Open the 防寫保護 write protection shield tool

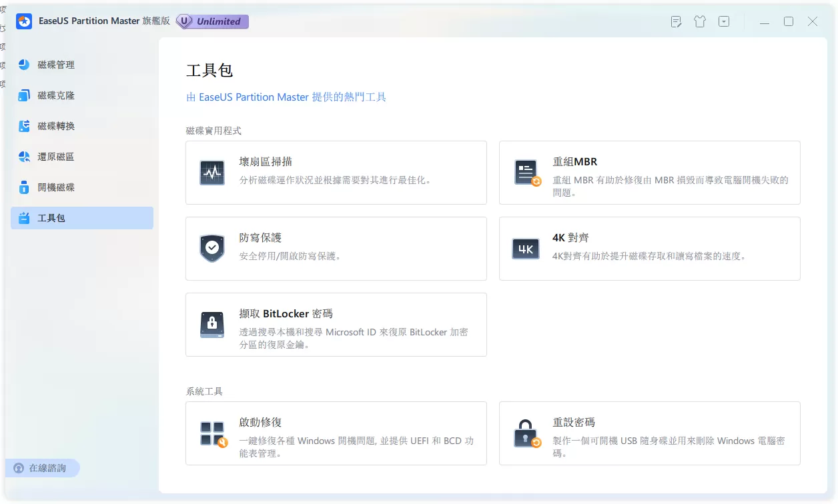[x=336, y=248]
